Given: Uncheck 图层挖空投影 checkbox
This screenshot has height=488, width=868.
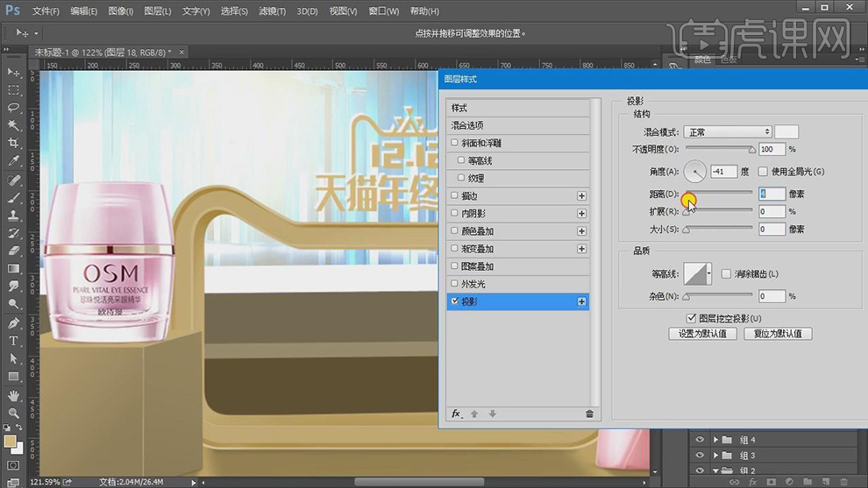Looking at the screenshot, I should click(x=692, y=318).
